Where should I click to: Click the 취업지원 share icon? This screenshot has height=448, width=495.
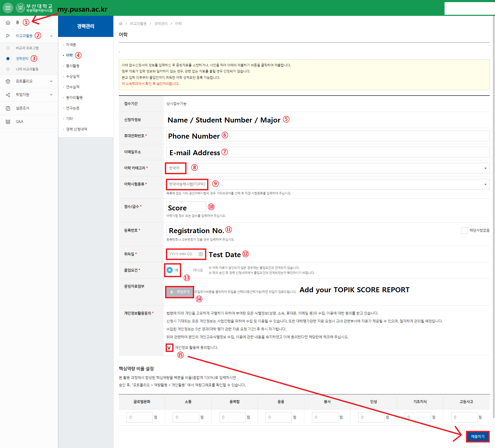pyautogui.click(x=8, y=95)
